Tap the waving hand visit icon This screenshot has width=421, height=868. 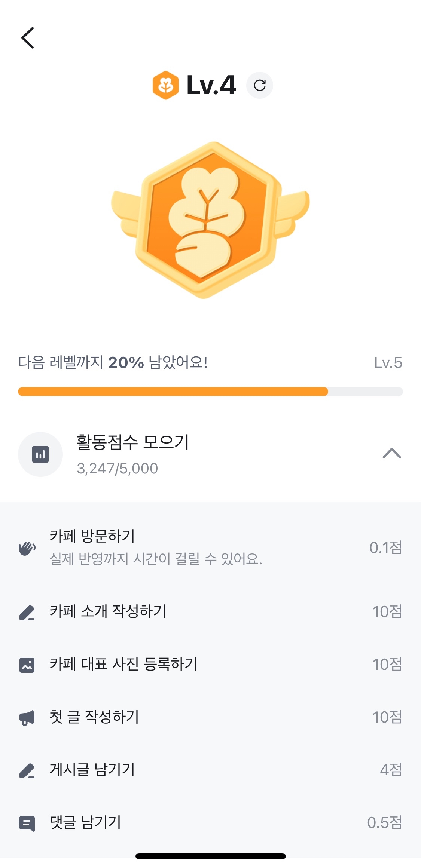27,548
